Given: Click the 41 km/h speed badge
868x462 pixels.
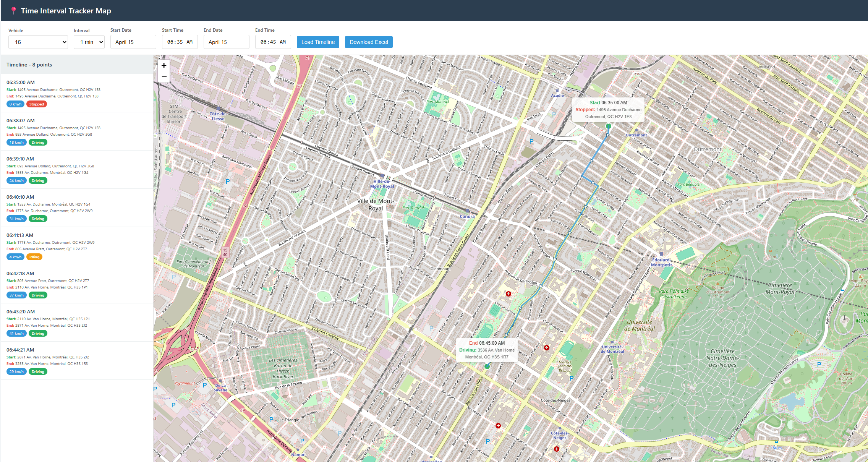Looking at the screenshot, I should click(16, 333).
